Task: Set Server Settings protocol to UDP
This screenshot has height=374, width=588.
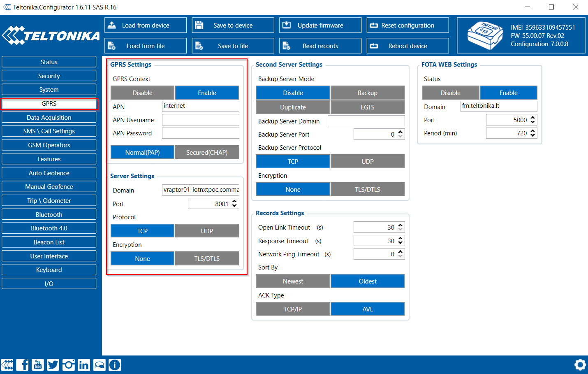Action: click(x=207, y=231)
